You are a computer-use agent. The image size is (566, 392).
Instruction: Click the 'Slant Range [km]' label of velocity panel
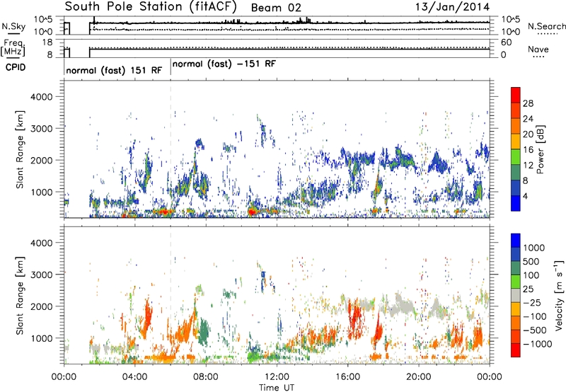[20, 295]
